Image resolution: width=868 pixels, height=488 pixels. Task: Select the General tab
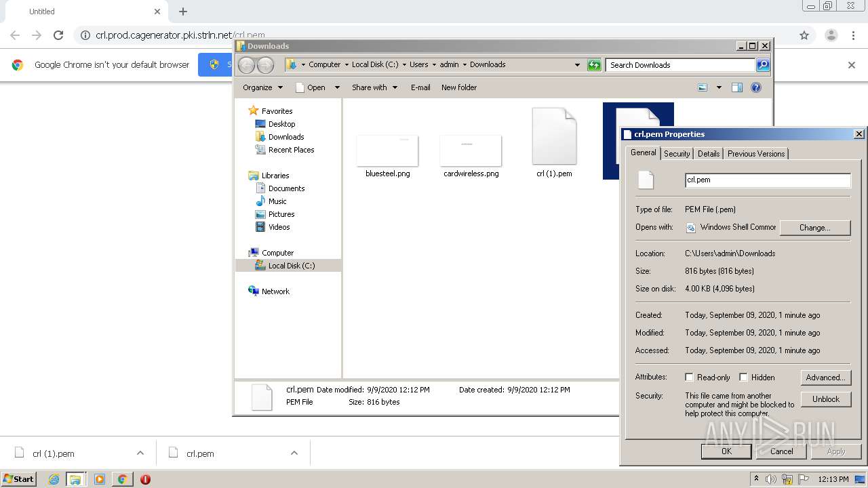pyautogui.click(x=643, y=152)
